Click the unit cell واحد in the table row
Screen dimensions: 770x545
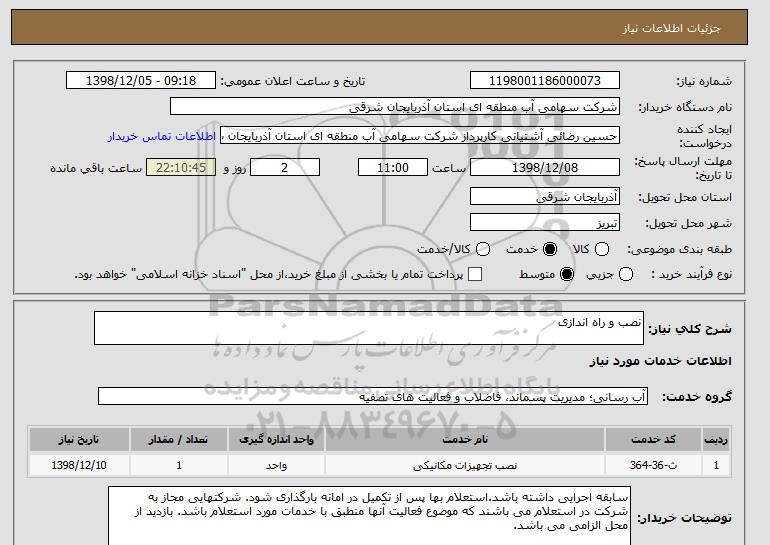[276, 465]
